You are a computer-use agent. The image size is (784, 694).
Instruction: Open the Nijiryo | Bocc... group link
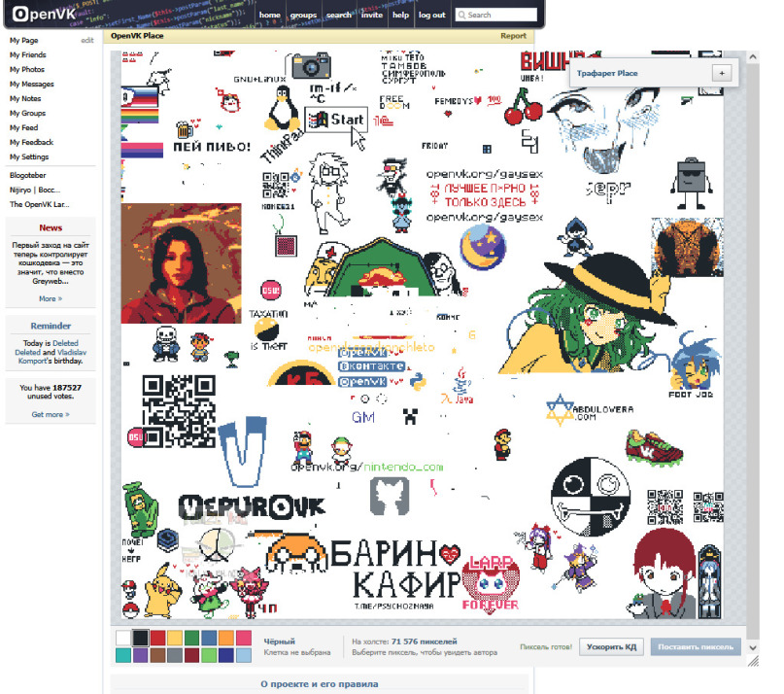pos(35,190)
